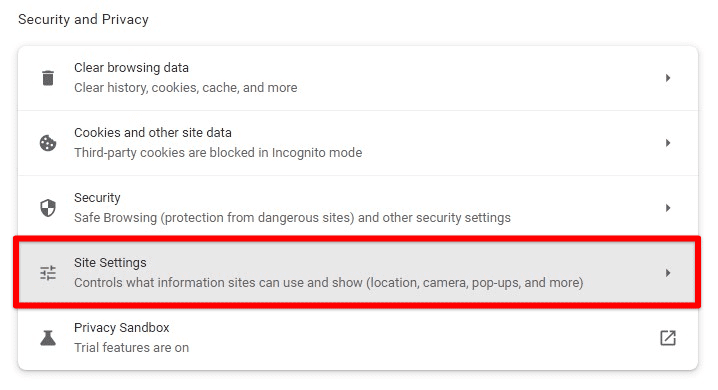Screen dimensions: 718x390
Task: Expand Cookies and other site data arrow
Action: click(x=668, y=143)
